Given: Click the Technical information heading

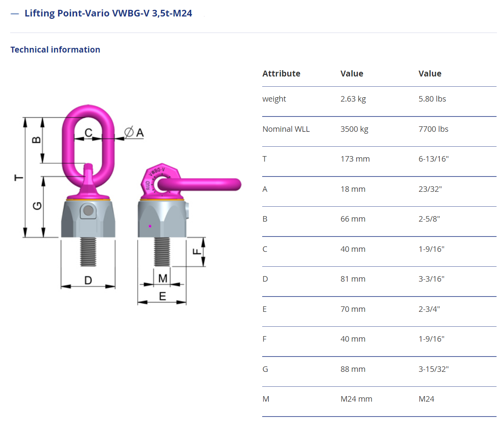Looking at the screenshot, I should click(x=55, y=50).
